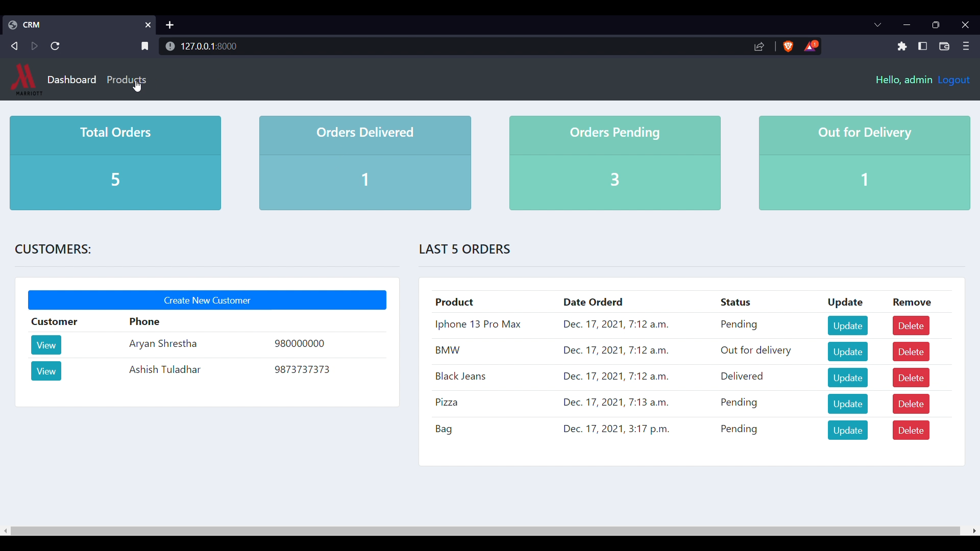Open the Products nav item

tap(126, 80)
